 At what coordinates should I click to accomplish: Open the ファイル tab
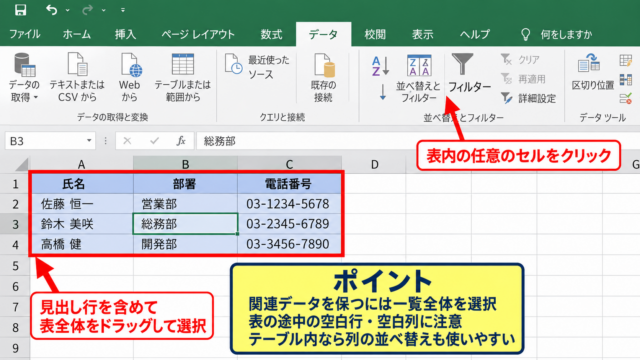pyautogui.click(x=24, y=34)
